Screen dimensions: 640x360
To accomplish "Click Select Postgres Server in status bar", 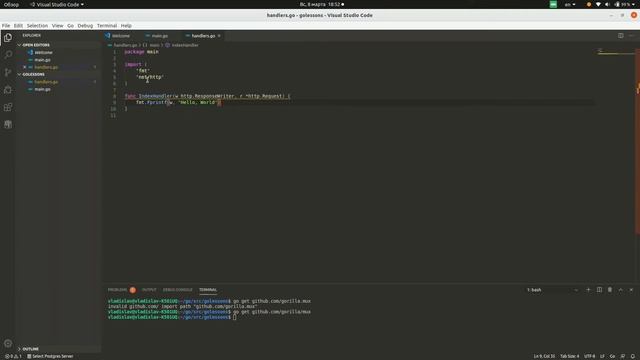I will coord(50,356).
